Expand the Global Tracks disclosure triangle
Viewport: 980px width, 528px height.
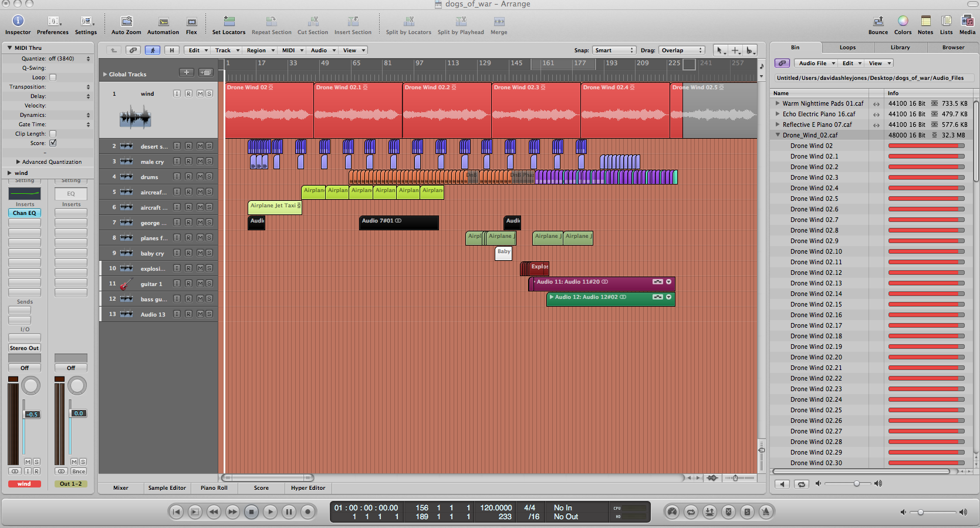tap(105, 75)
